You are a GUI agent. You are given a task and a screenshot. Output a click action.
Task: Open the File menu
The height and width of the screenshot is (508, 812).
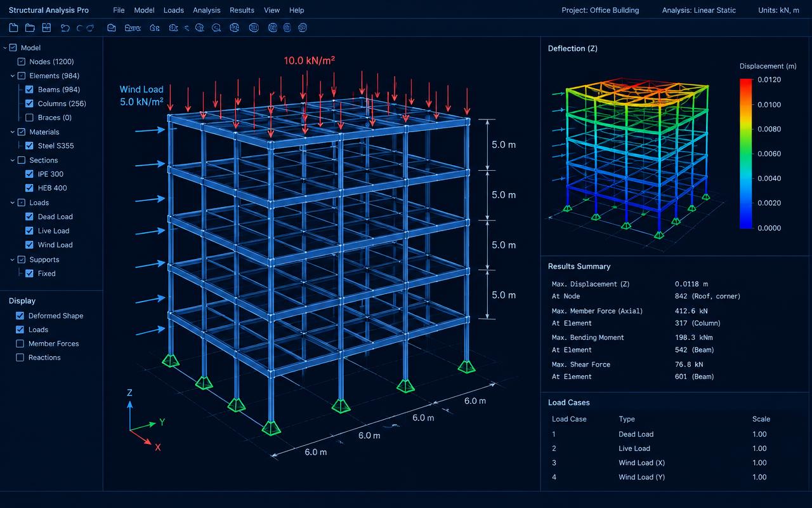119,10
